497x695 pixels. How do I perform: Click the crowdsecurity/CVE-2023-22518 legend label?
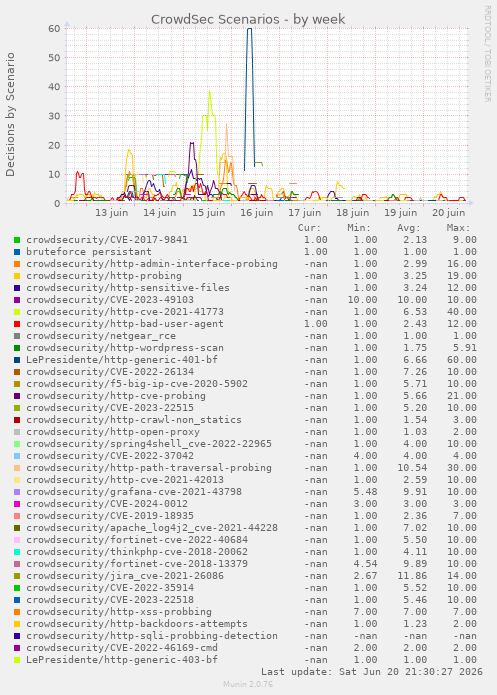(x=110, y=600)
